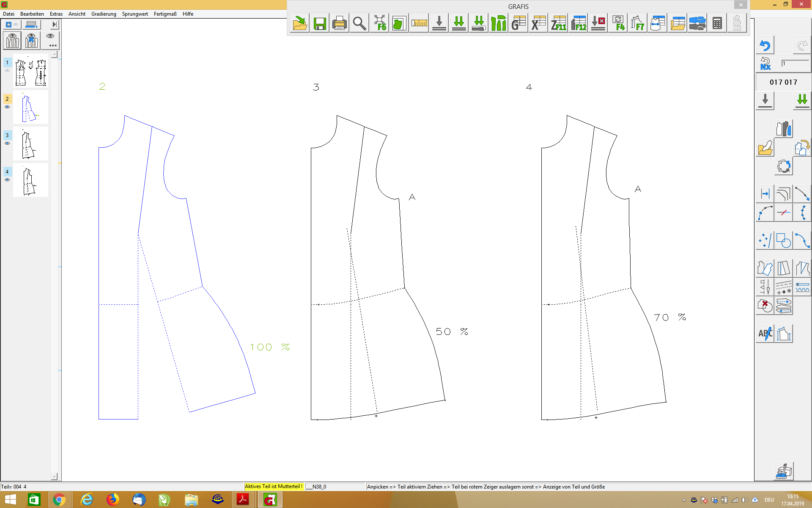Click the undo arrow icon
Image resolution: width=812 pixels, height=508 pixels.
pyautogui.click(x=765, y=45)
